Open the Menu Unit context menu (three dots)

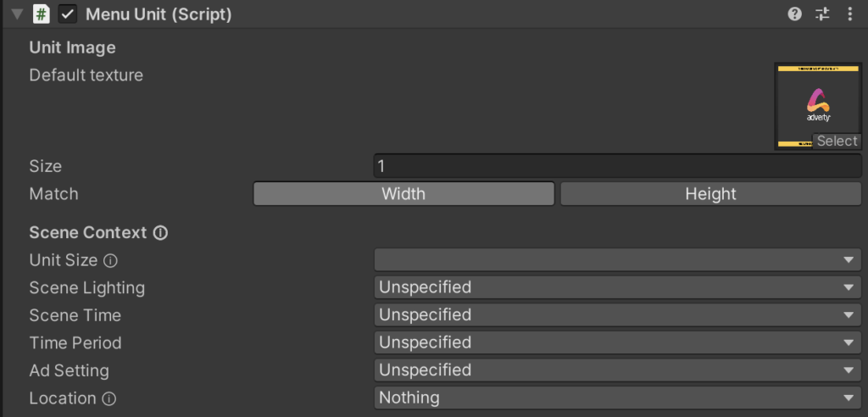point(849,14)
